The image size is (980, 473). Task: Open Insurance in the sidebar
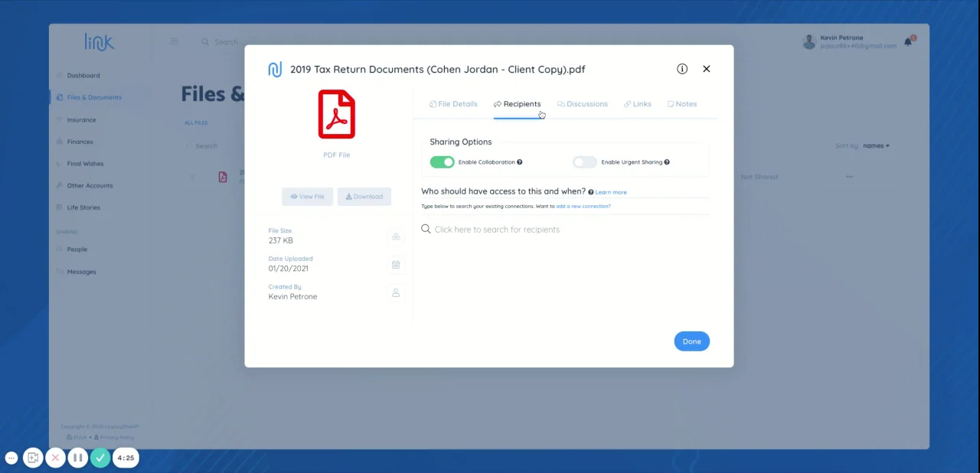[81, 119]
